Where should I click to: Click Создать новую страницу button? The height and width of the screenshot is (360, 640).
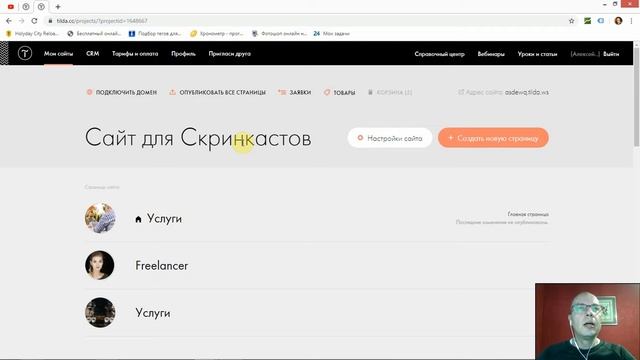point(493,138)
